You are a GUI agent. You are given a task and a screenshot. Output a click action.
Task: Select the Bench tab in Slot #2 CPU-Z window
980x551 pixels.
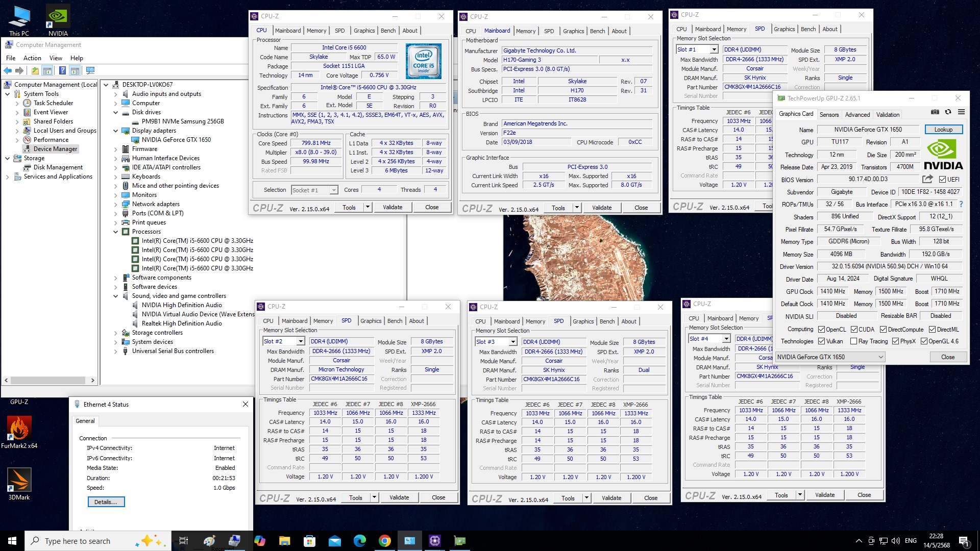point(395,321)
